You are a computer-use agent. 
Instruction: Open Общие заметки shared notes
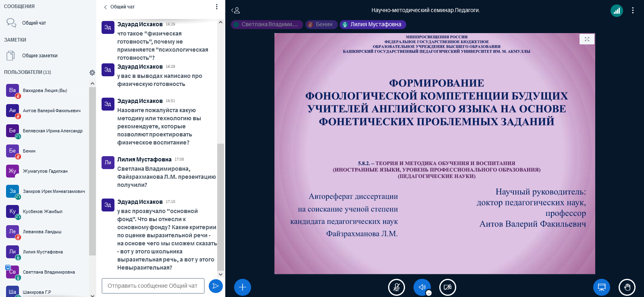pos(39,56)
